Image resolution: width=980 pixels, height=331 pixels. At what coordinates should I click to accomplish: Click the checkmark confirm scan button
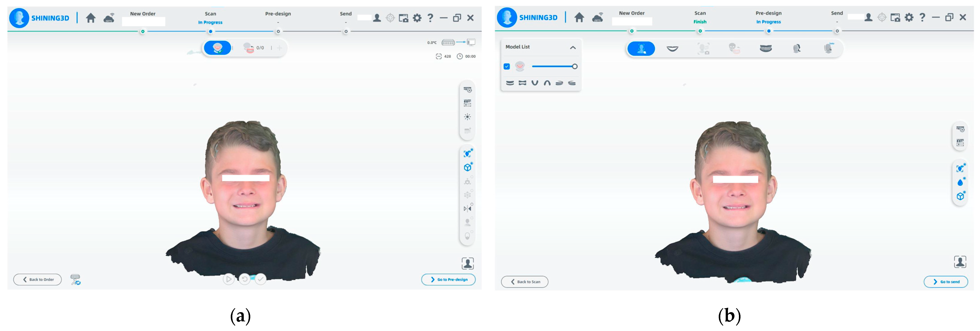coord(260,279)
